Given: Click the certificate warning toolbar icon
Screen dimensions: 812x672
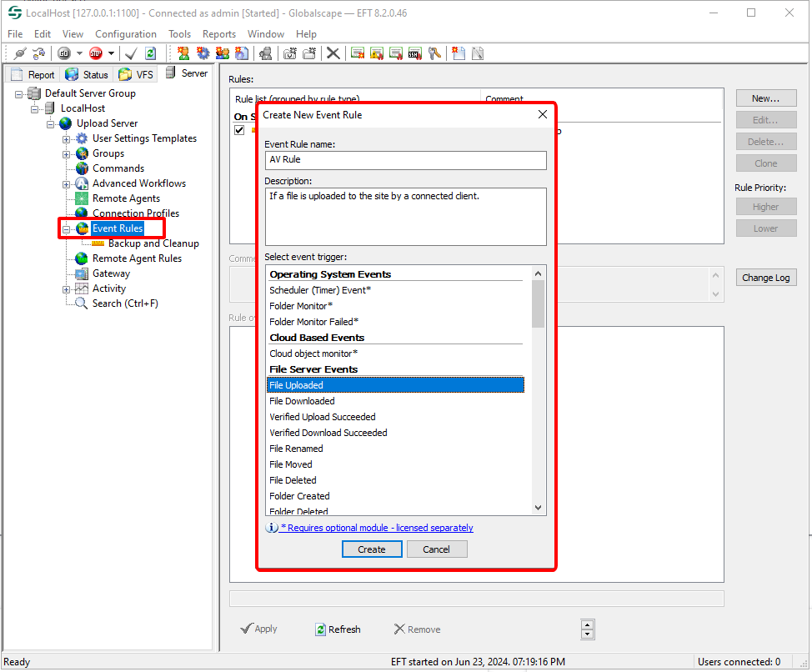Looking at the screenshot, I should (377, 53).
